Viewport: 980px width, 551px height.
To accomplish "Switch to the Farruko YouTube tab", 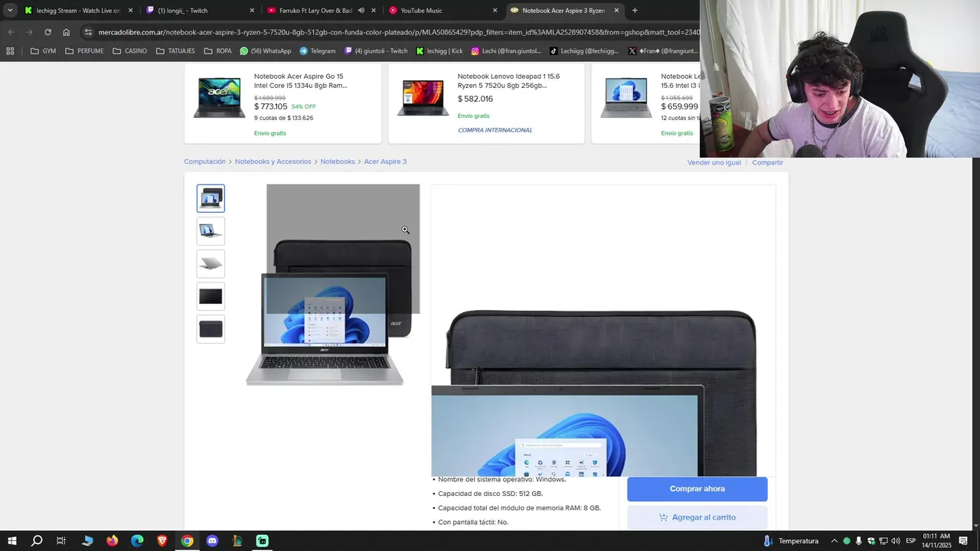I will [x=322, y=11].
